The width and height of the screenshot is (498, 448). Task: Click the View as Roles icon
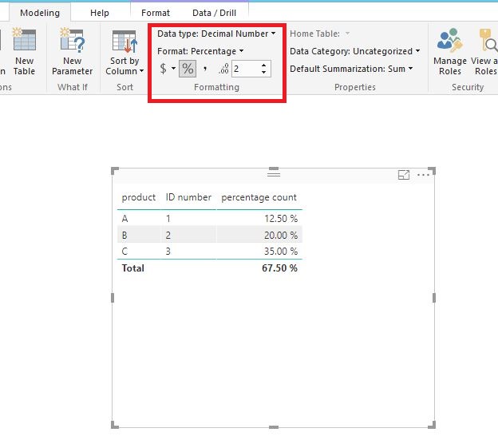tap(488, 40)
